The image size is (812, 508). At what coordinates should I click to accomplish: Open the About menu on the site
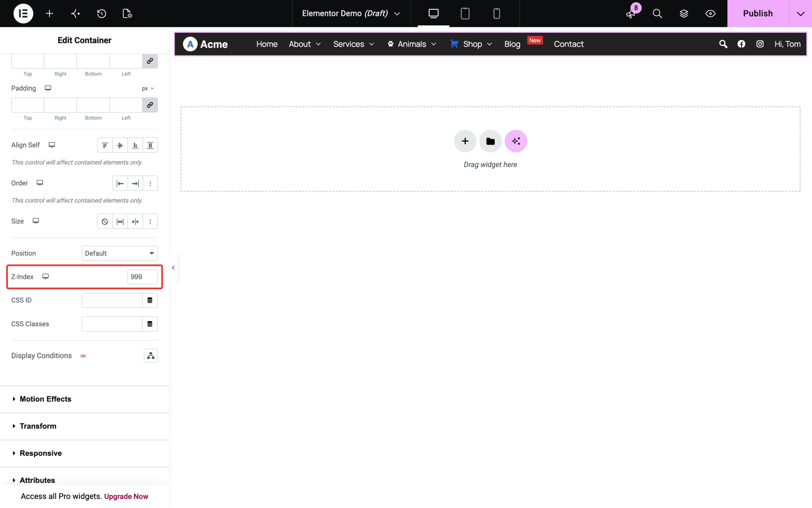305,44
